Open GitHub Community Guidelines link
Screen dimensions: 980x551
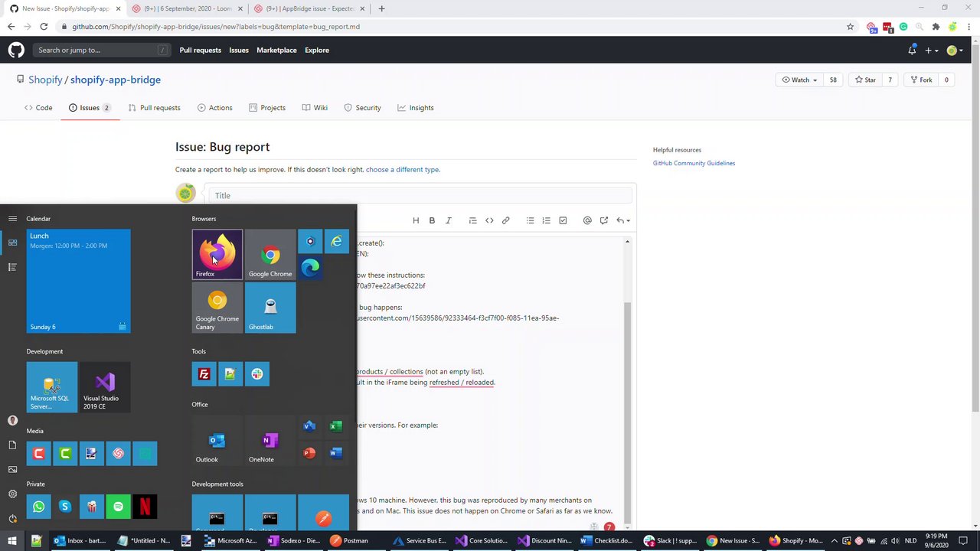(x=694, y=163)
